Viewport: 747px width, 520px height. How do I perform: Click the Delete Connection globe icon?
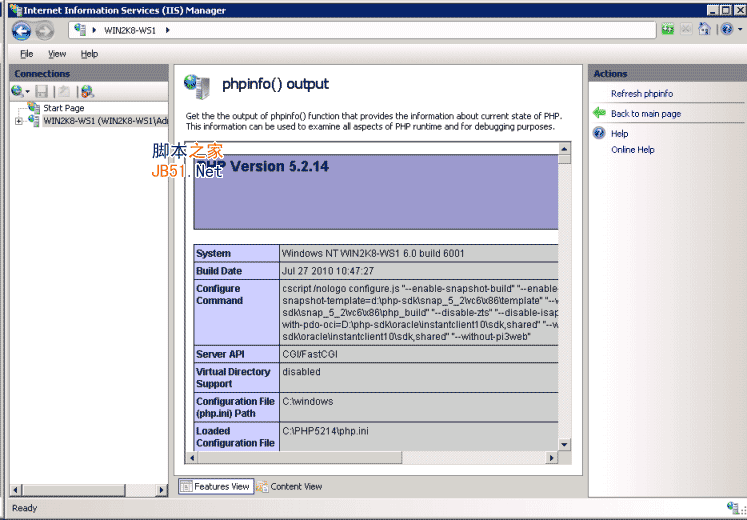[87, 91]
